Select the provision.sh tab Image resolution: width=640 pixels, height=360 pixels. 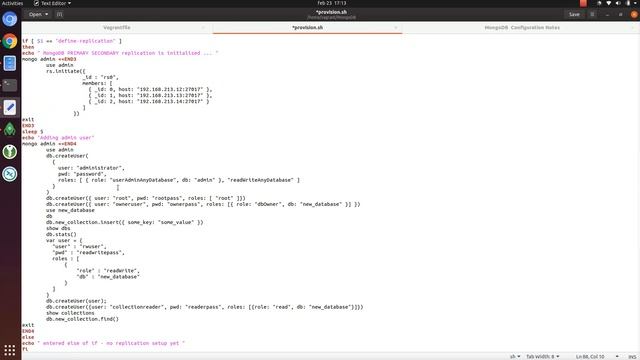click(307, 28)
